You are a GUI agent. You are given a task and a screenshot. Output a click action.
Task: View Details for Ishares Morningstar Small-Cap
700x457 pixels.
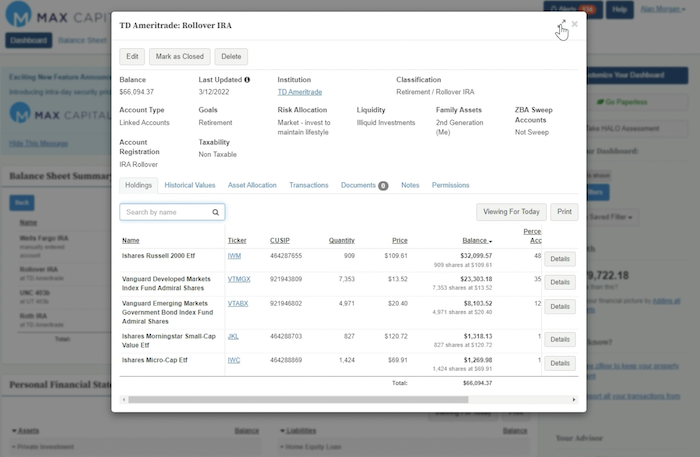pos(560,339)
